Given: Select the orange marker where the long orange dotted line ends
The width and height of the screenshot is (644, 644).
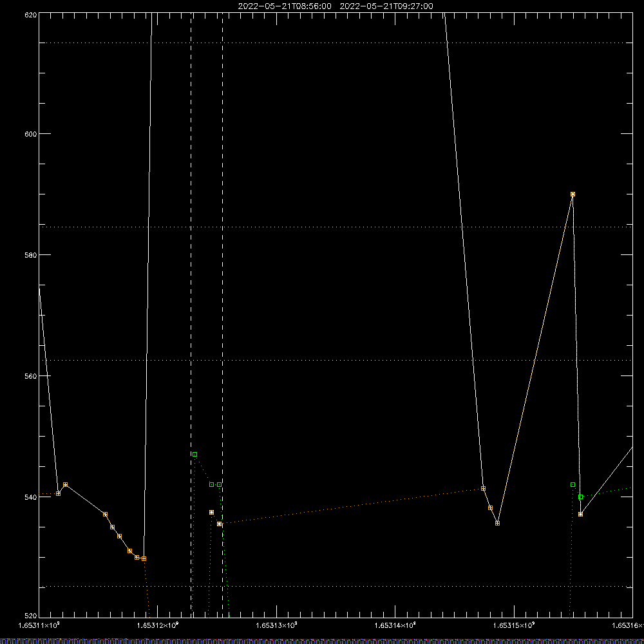Looking at the screenshot, I should 484,488.
